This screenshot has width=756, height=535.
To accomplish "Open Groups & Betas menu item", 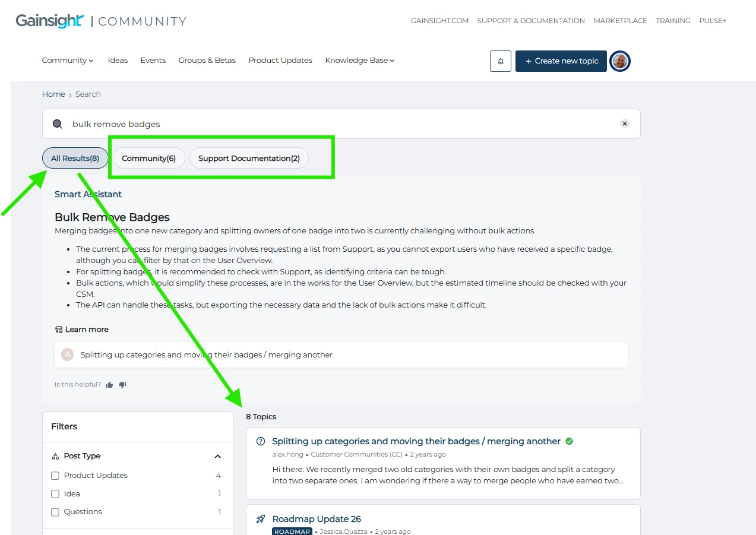I will [x=207, y=61].
